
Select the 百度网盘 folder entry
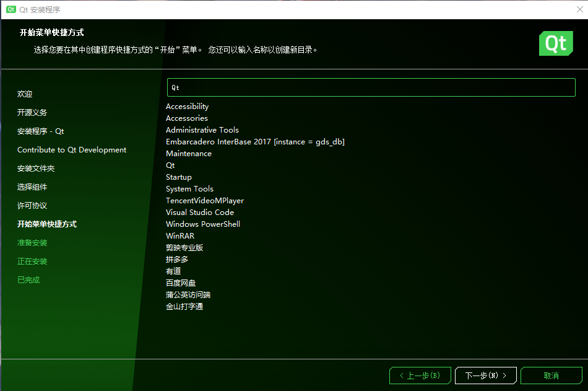tap(181, 283)
